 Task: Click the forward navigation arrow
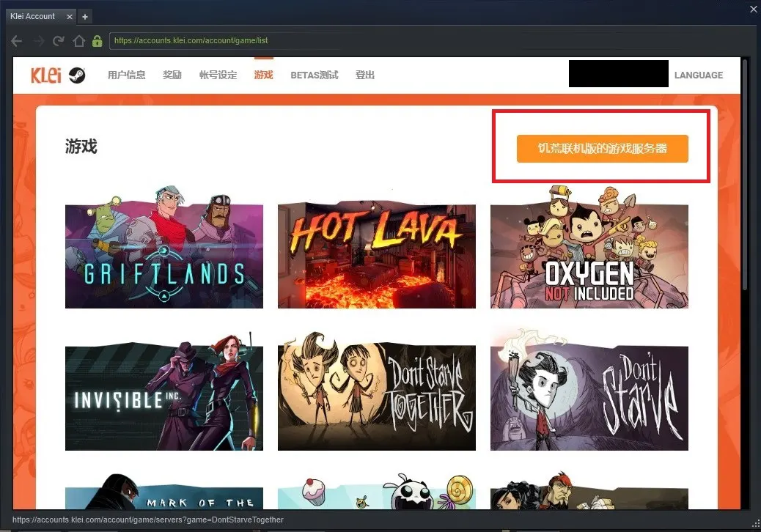[38, 41]
